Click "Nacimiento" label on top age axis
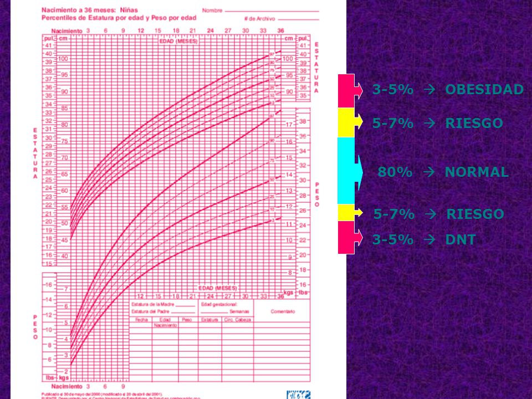Viewport: 532px width, 399px height. (67, 31)
